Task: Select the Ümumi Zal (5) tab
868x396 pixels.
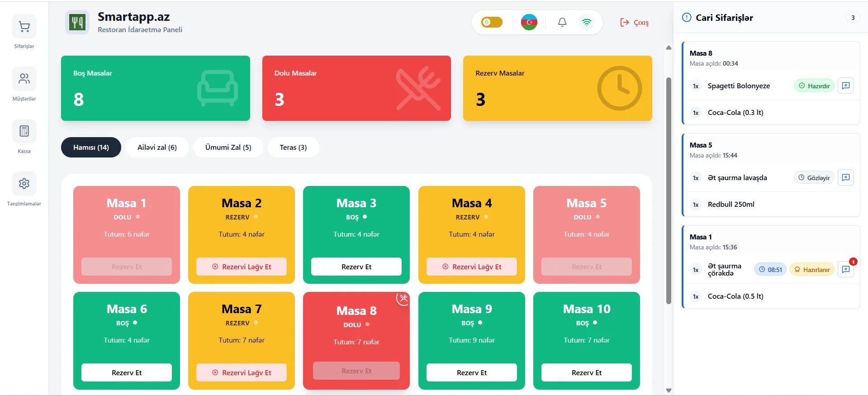Action: 228,148
